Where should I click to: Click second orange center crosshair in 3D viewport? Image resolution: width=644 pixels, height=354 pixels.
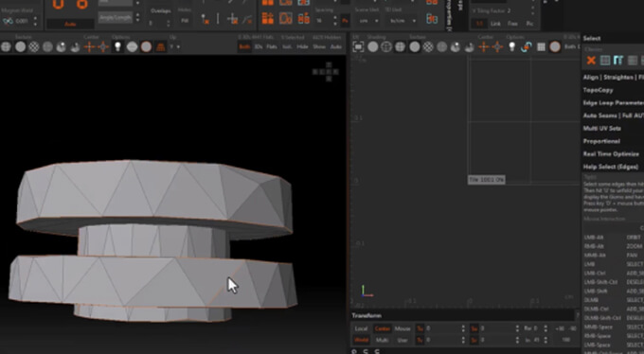pos(102,46)
